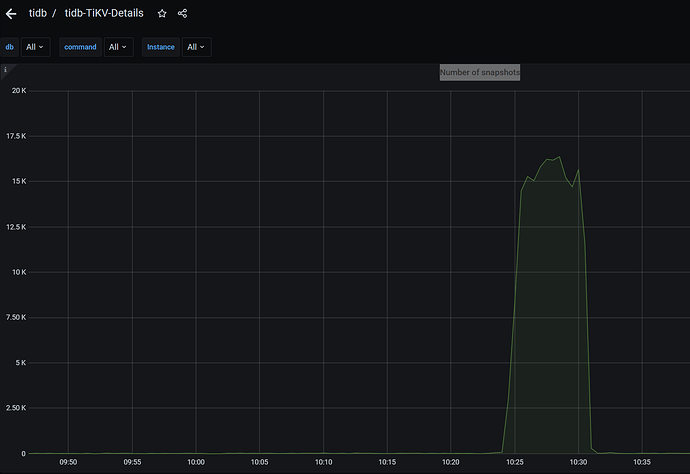The width and height of the screenshot is (690, 474).
Task: Open the Number of snapshots panel menu
Action: coord(480,73)
